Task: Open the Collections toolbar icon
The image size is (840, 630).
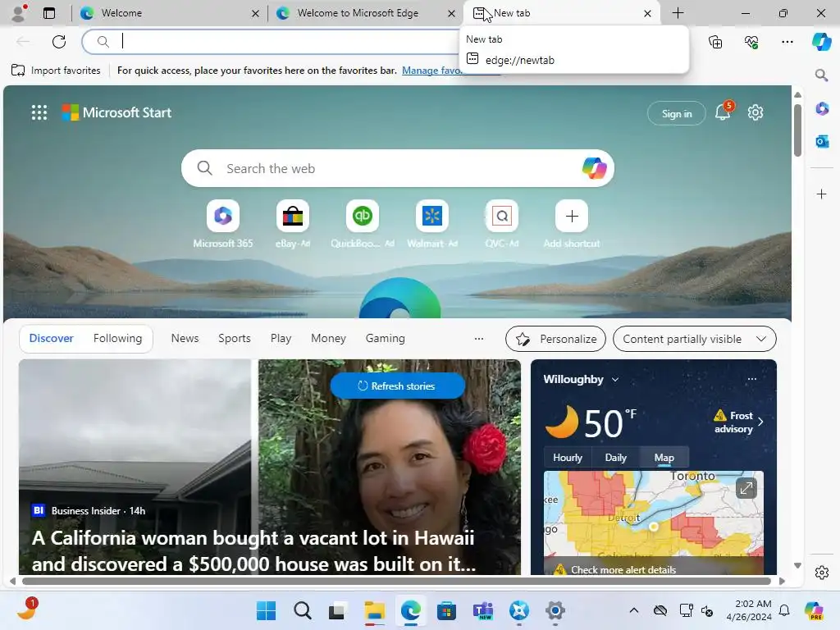Action: click(x=715, y=41)
